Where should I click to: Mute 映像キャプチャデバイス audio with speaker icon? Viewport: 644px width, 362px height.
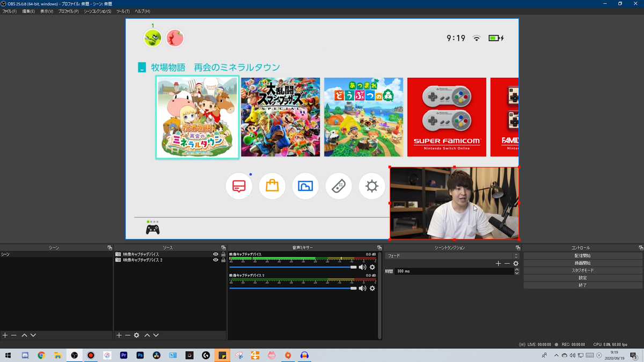363,267
